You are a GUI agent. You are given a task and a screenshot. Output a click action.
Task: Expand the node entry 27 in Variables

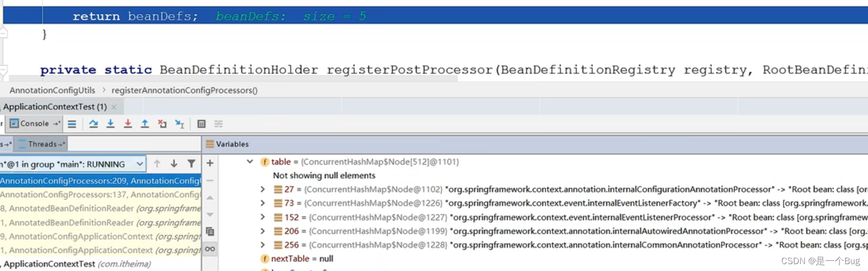(x=262, y=189)
